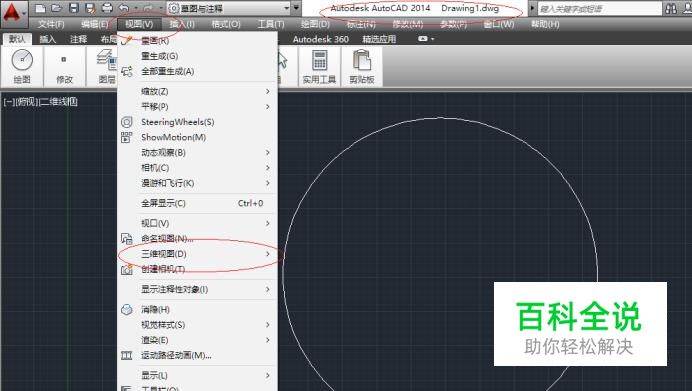Switch to the Autodesk 360 ribbon tab
The height and width of the screenshot is (391, 692).
[321, 39]
